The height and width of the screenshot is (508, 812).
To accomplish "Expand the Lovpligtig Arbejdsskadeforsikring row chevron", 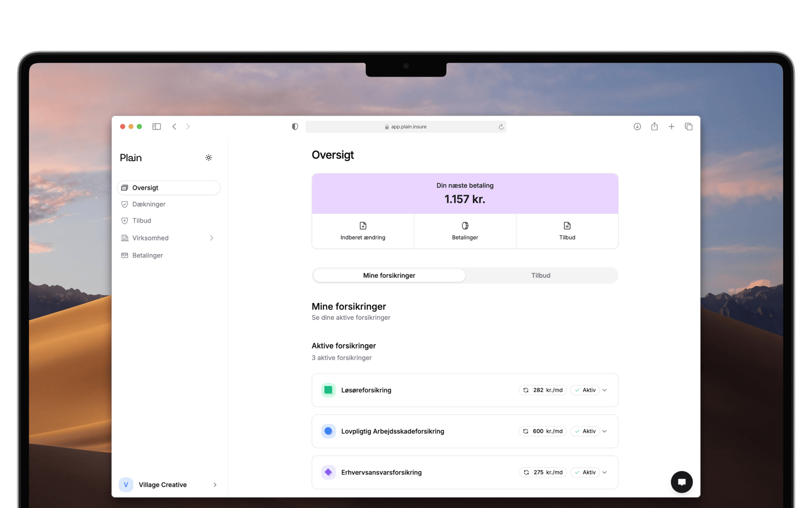I will (x=605, y=431).
